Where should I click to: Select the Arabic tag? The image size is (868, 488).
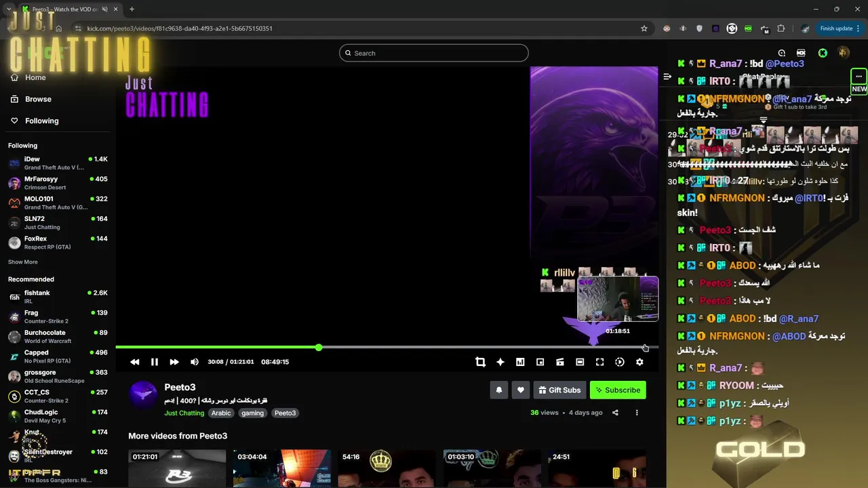click(x=221, y=413)
